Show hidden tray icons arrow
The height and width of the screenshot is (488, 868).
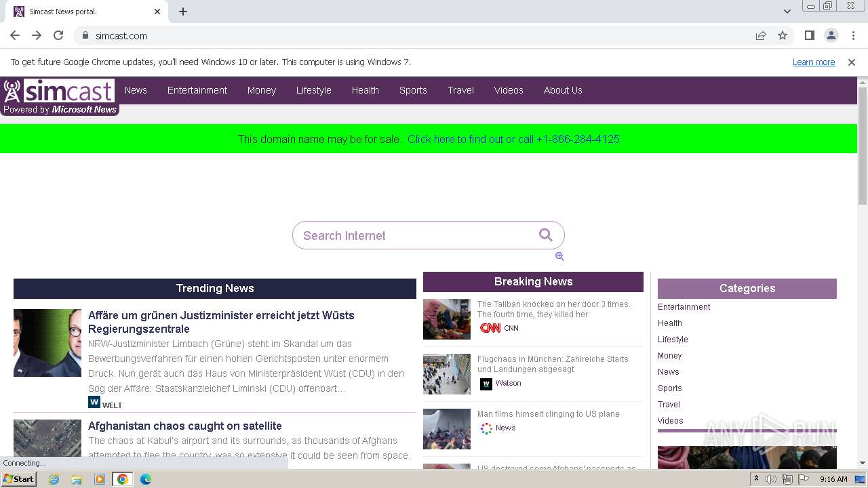(x=756, y=479)
